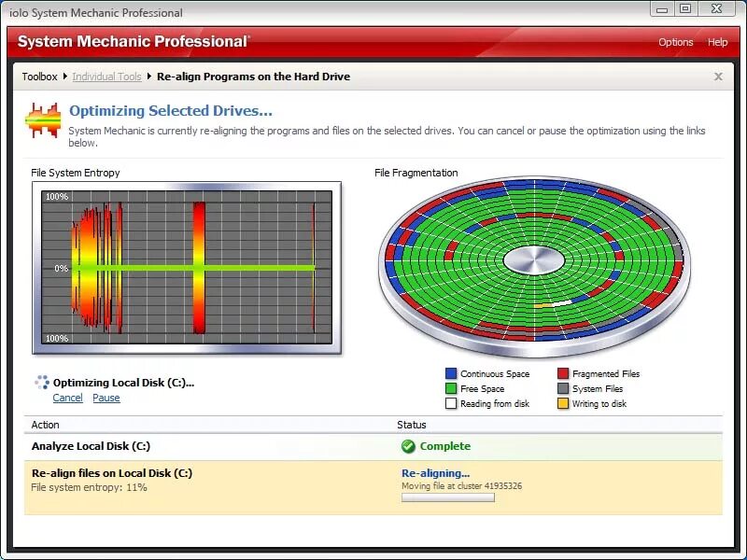This screenshot has height=560, width=747.
Task: Select the 'Analyze Local Disk (C:)' row
Action: click(373, 447)
